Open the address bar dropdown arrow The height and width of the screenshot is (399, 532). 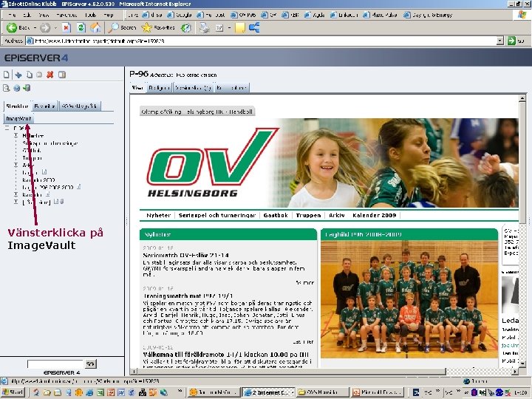499,41
